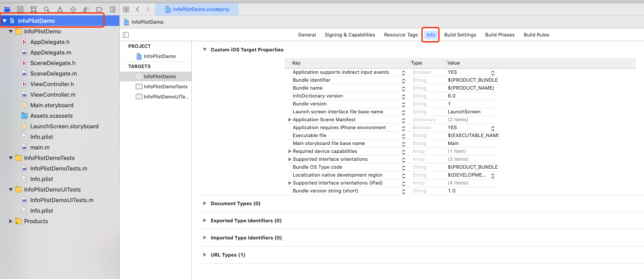644x279 pixels.
Task: Select InfoPlistDemoTests.m file
Action: click(x=58, y=168)
